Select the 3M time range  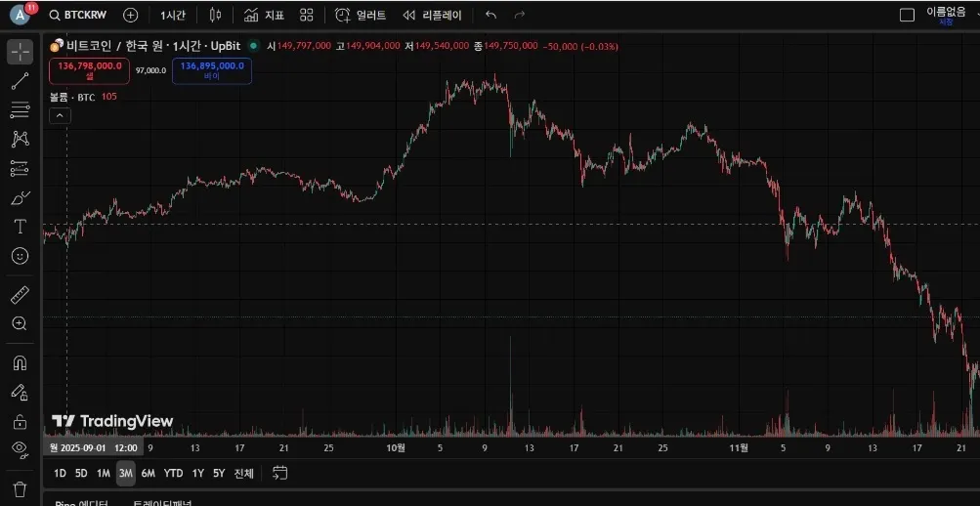[126, 473]
